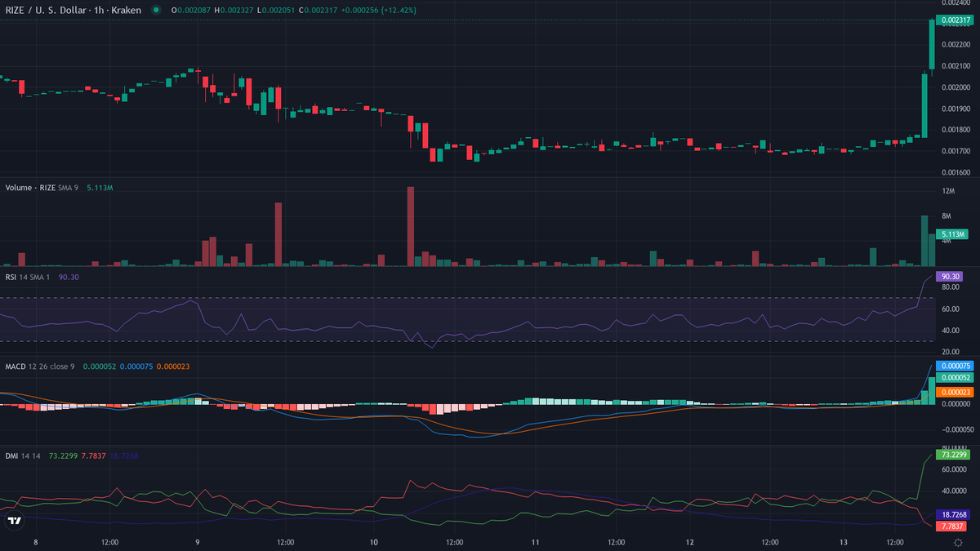980x551 pixels.
Task: Click the purple 90.30 RSI tag on the axis
Action: [949, 276]
